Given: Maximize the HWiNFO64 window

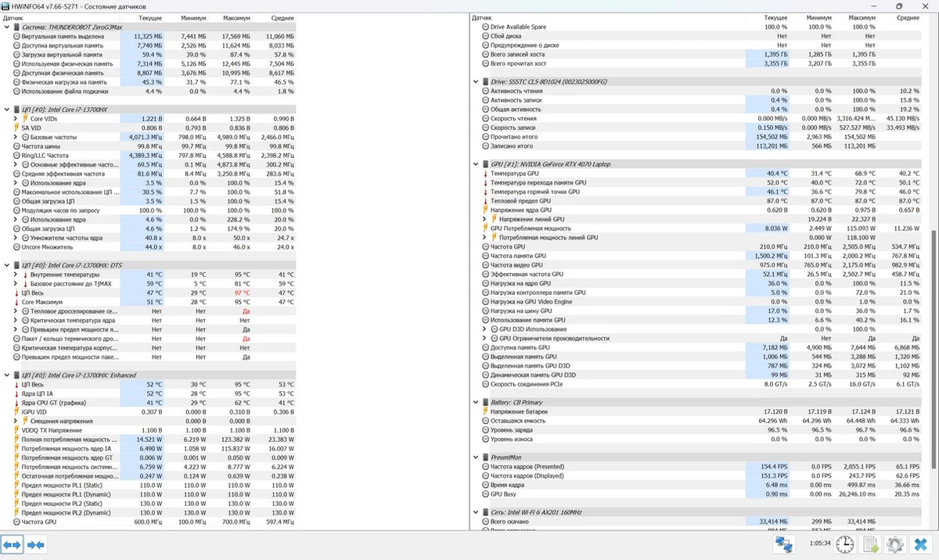Looking at the screenshot, I should click(x=900, y=5).
